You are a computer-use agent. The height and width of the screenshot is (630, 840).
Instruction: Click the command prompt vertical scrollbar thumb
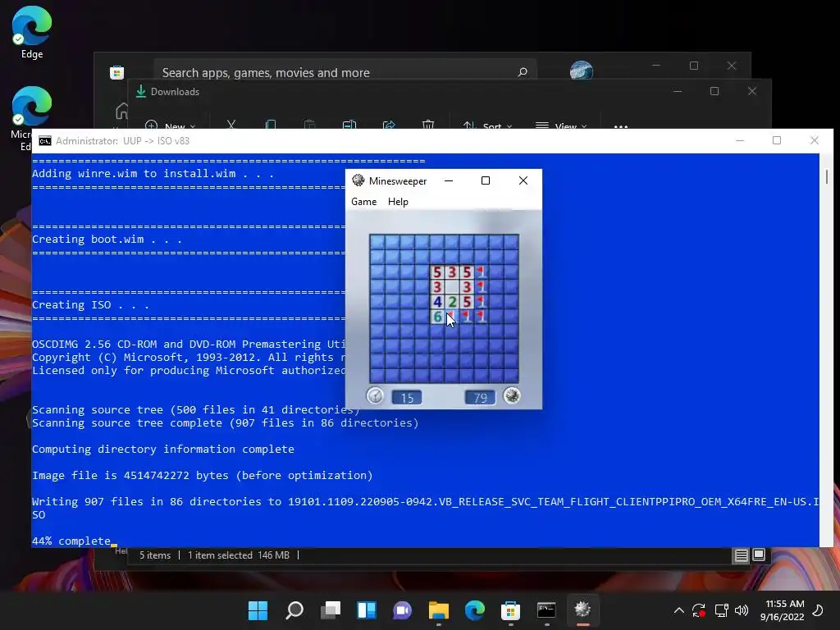[x=827, y=177]
